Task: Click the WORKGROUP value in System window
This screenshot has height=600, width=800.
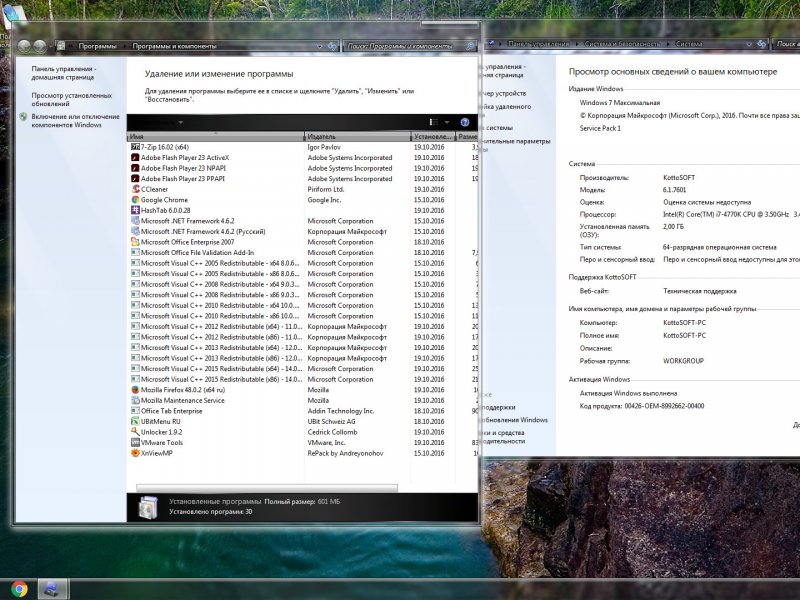Action: pos(683,361)
